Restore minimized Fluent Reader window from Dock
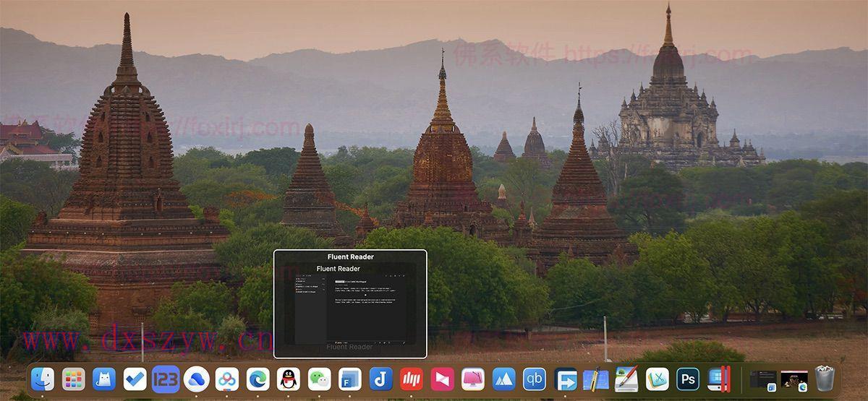This screenshot has width=868, height=401. point(763,379)
